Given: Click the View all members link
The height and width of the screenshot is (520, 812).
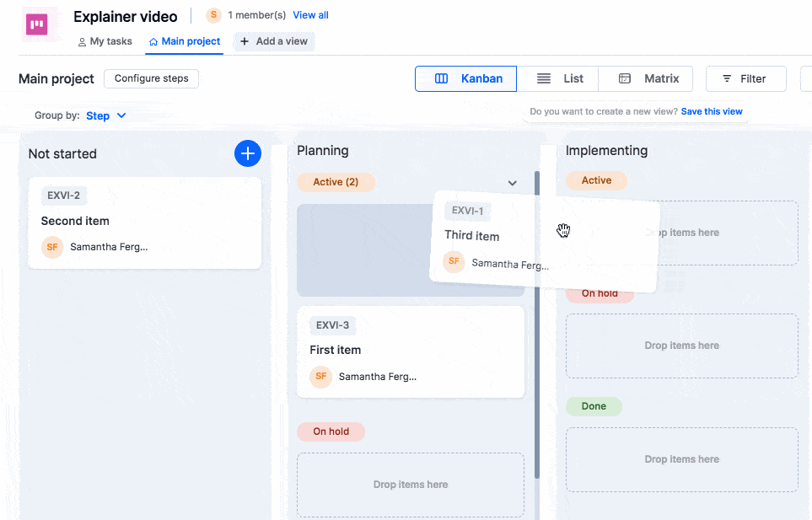Looking at the screenshot, I should click(x=310, y=15).
